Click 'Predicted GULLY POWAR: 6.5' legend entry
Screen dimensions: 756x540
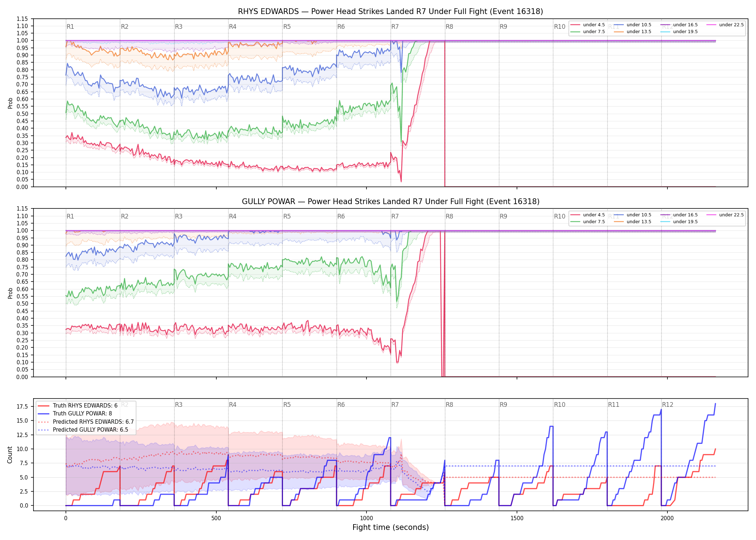click(83, 430)
